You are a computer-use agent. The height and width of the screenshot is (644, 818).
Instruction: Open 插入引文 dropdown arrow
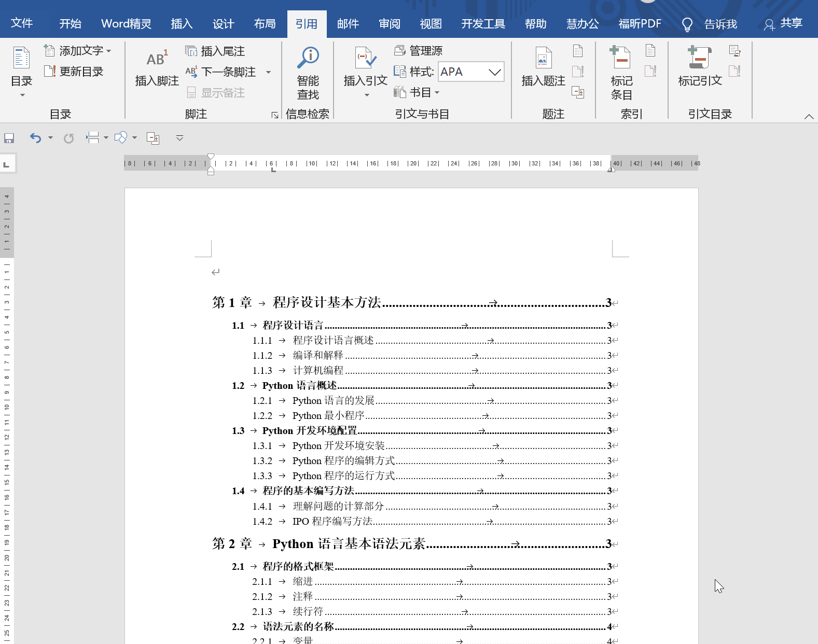pos(366,95)
